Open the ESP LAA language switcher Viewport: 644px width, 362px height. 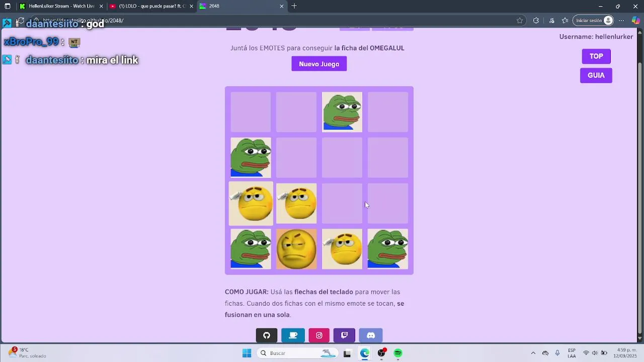(x=572, y=353)
